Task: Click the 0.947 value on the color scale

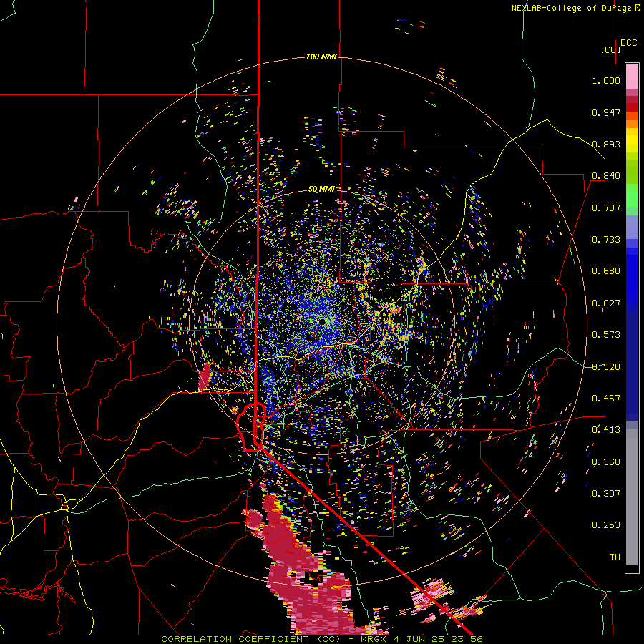Action: click(606, 112)
